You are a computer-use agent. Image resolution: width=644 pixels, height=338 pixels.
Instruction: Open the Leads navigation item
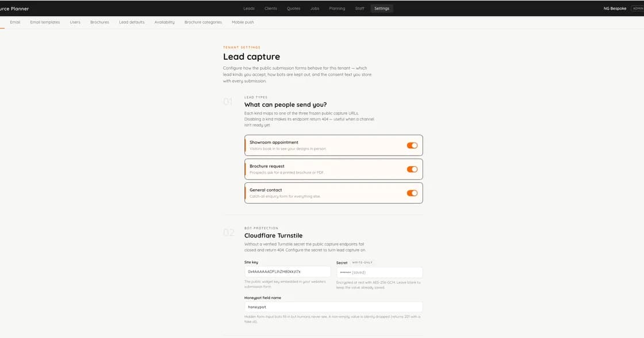point(248,8)
